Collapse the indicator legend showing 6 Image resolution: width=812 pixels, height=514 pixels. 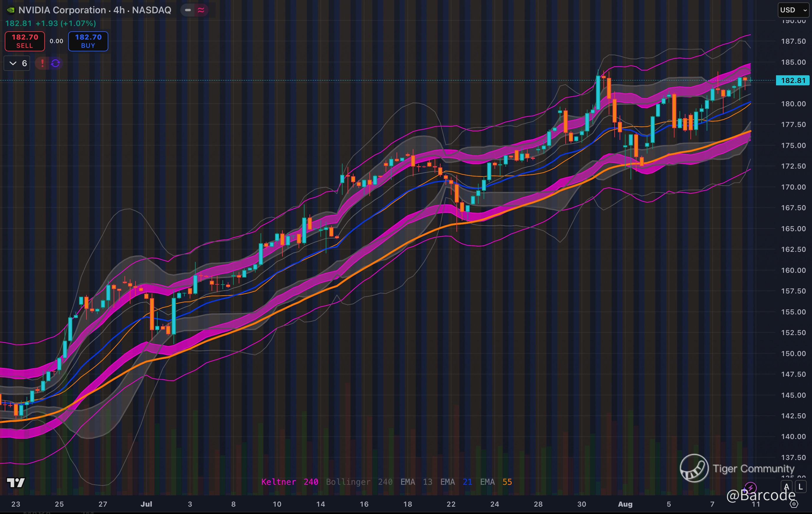[x=17, y=63]
